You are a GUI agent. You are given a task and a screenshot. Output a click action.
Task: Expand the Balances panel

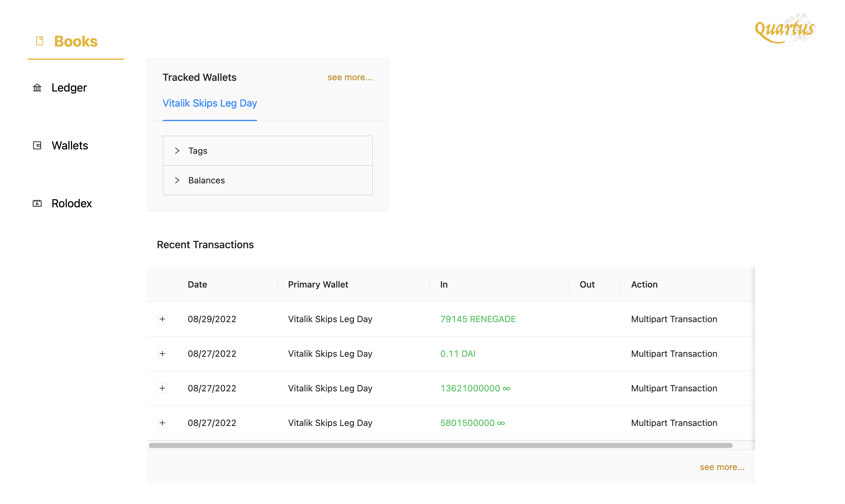(x=268, y=180)
